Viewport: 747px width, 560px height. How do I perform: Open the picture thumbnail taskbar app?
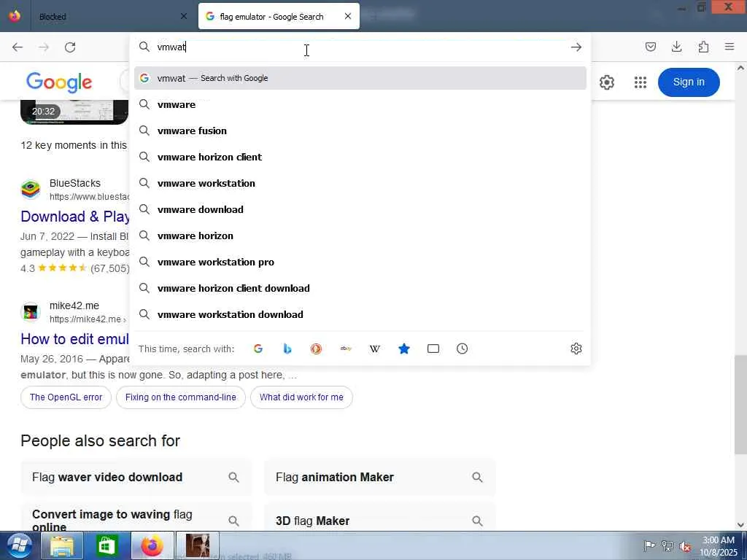pyautogui.click(x=197, y=545)
